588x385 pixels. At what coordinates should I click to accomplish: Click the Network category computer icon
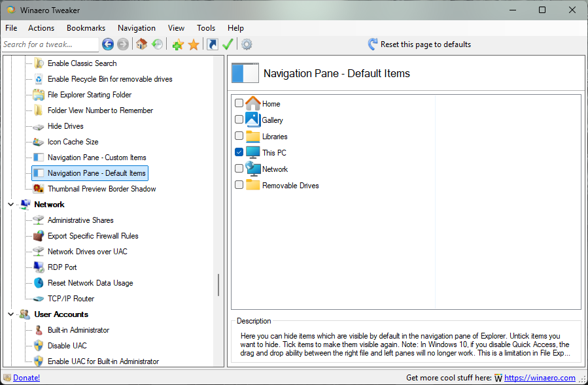25,205
